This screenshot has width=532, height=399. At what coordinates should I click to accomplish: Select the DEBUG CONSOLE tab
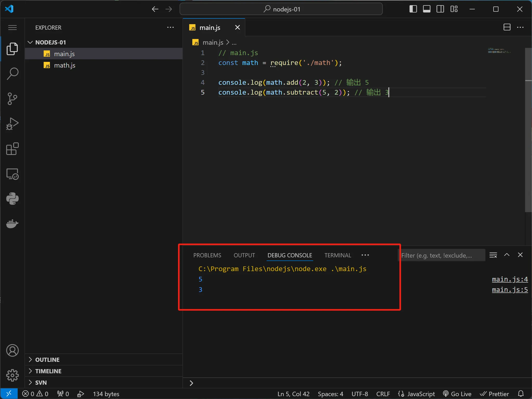290,255
